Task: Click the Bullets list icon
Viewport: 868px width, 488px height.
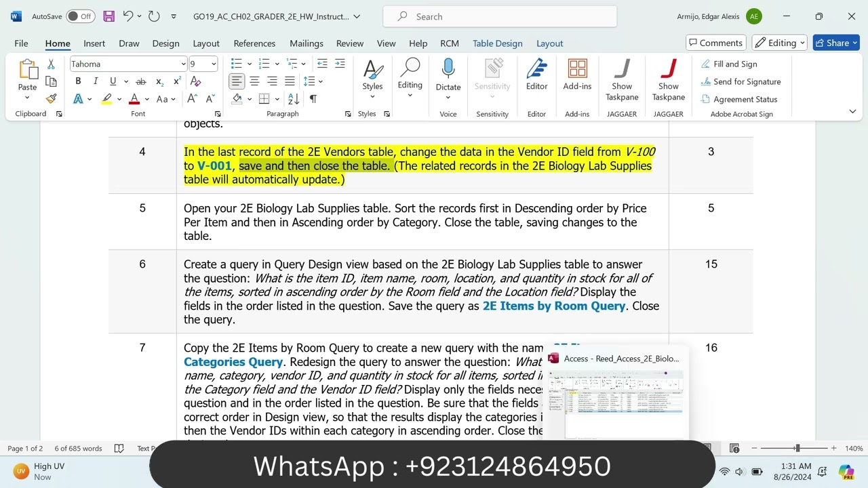Action: point(236,64)
